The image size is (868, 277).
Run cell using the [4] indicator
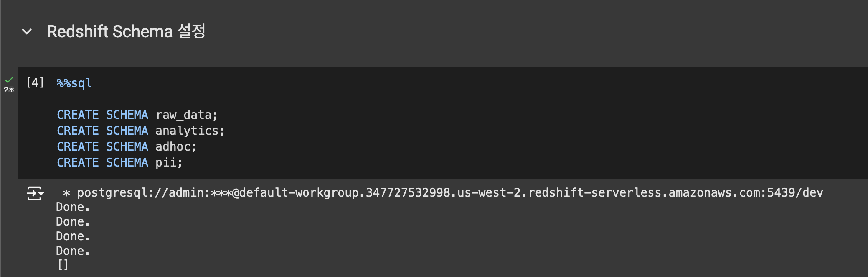click(x=35, y=82)
